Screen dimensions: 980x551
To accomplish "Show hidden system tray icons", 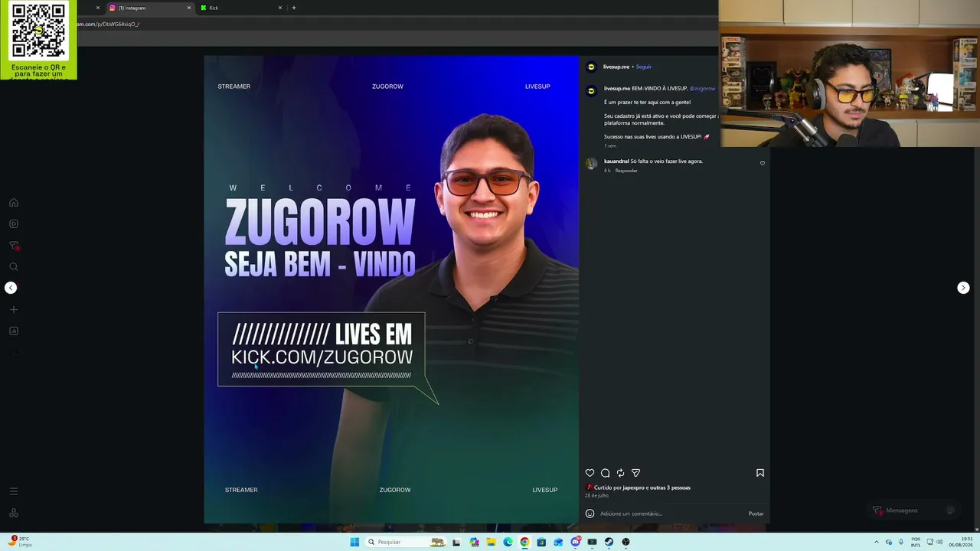I will pos(877,542).
